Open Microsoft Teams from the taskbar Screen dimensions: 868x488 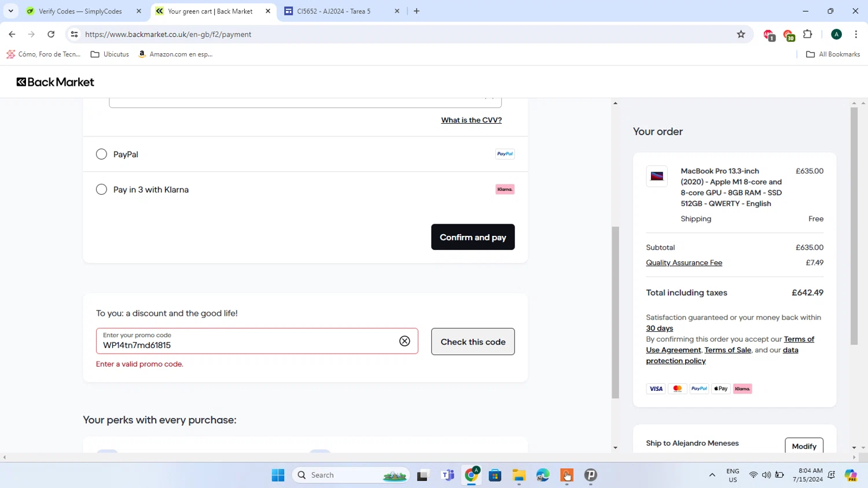[447, 475]
